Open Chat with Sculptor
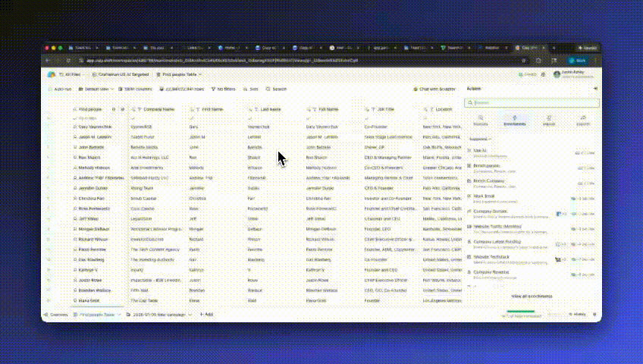 pyautogui.click(x=434, y=89)
